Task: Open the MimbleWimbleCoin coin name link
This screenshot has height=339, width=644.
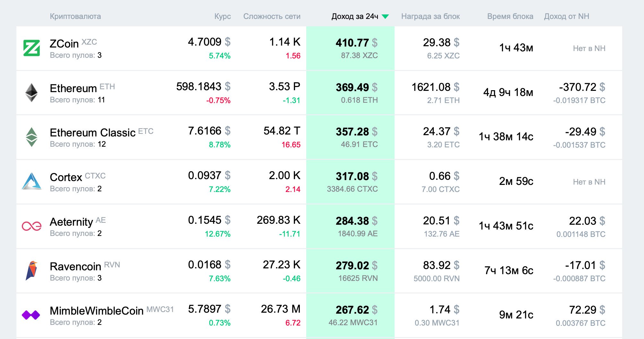Action: [x=96, y=311]
